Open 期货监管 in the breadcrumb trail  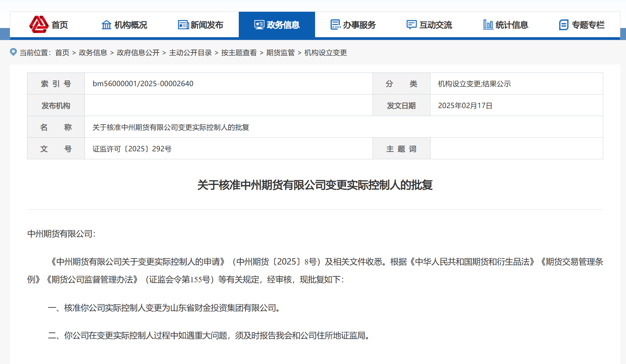pyautogui.click(x=280, y=52)
